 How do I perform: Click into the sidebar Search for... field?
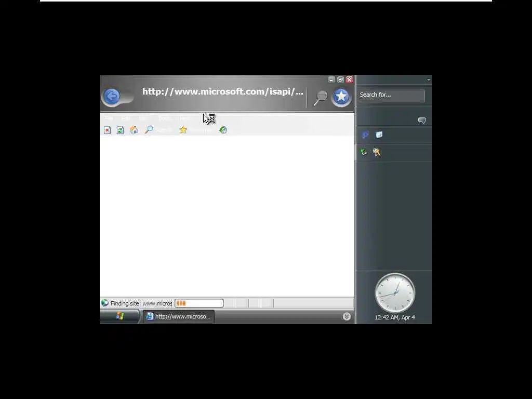391,95
